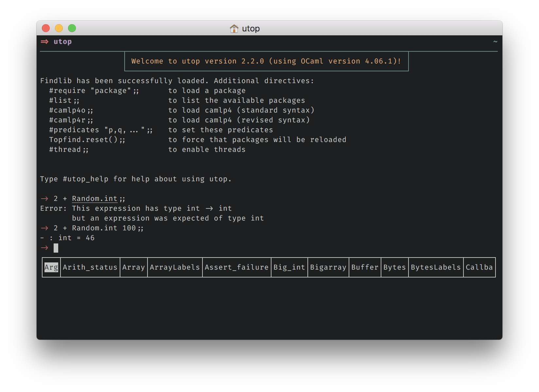Select Arith_status from the completion bar

90,267
